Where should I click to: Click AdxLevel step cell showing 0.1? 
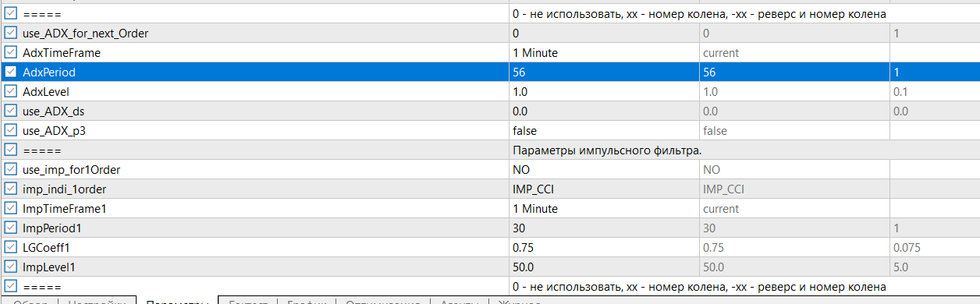(x=935, y=92)
